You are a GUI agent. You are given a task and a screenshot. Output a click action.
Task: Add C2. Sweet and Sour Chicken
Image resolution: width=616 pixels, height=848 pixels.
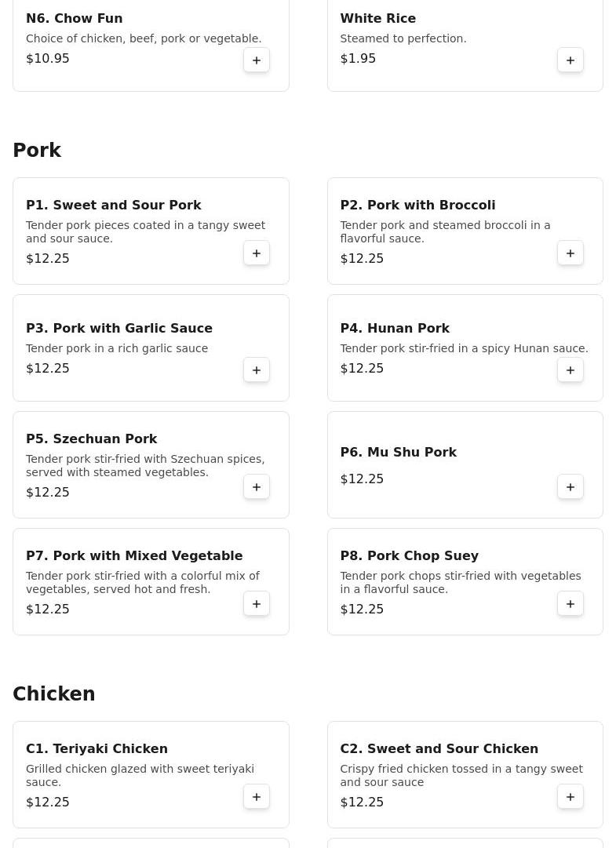pyautogui.click(x=570, y=797)
